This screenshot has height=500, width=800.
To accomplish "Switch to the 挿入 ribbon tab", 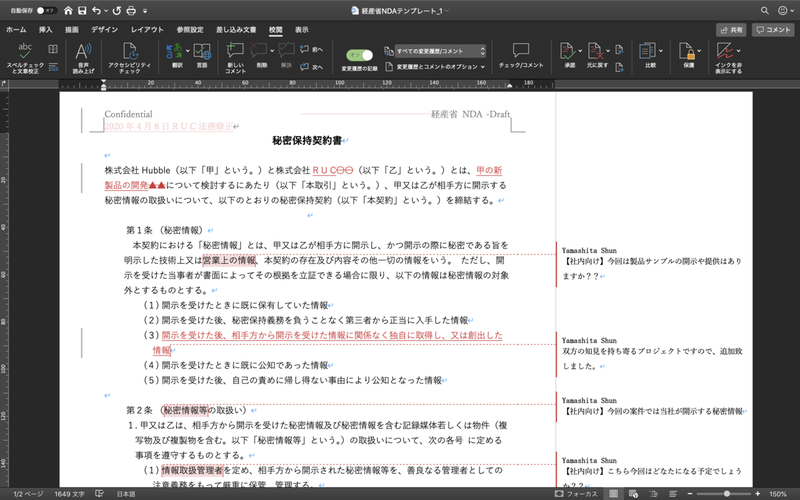I will (45, 30).
